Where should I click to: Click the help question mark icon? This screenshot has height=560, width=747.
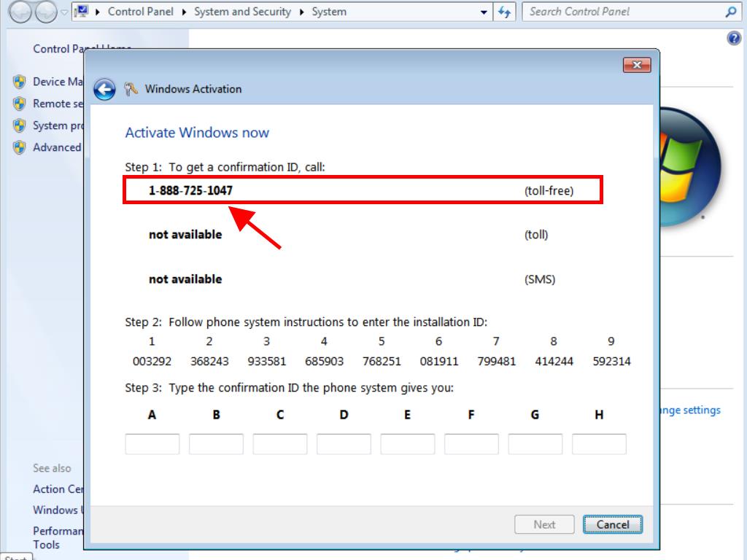click(x=734, y=39)
